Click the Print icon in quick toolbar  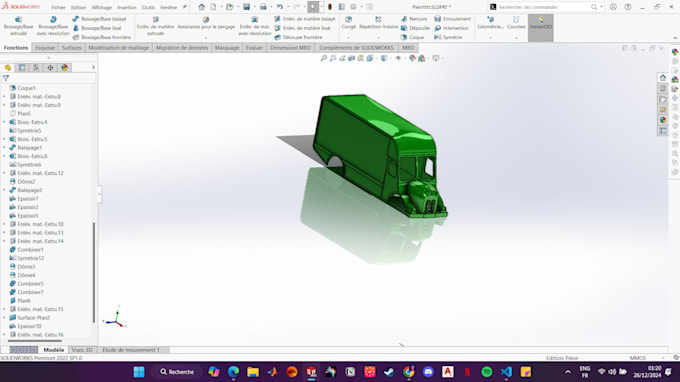[263, 7]
